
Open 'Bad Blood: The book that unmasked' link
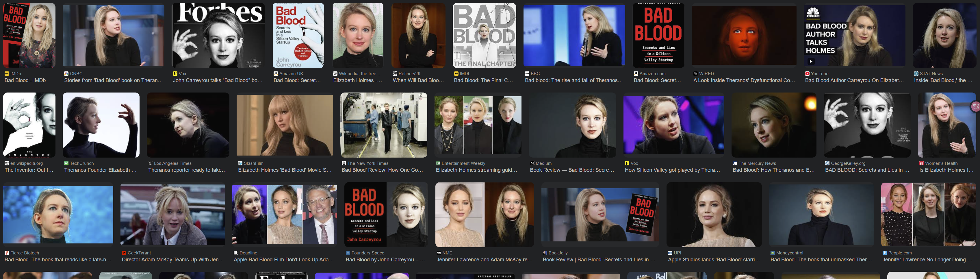tap(821, 260)
